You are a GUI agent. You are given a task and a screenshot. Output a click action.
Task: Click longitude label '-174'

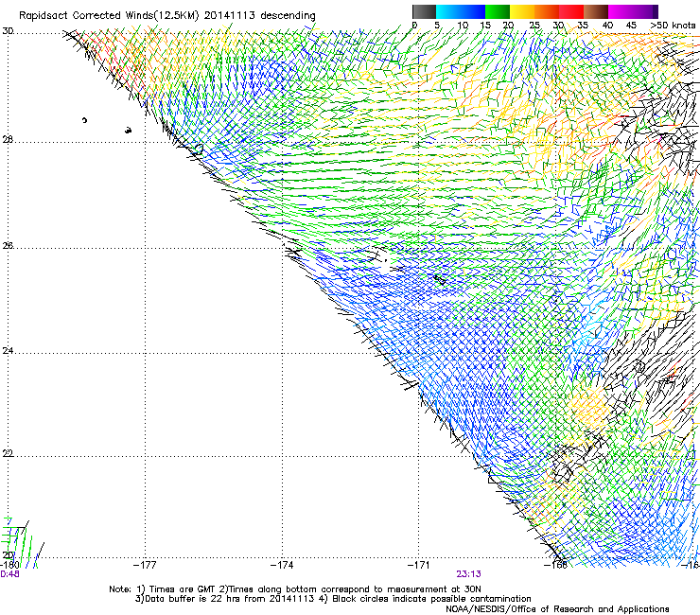pos(282,565)
